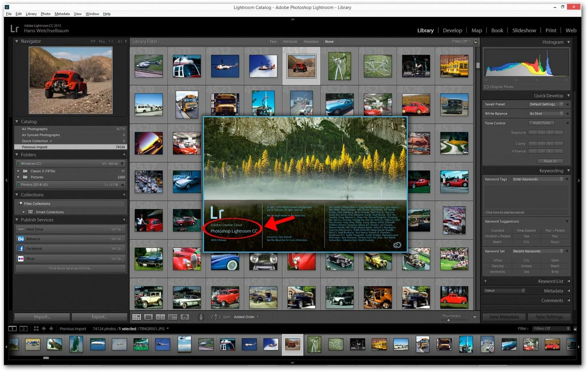The image size is (588, 372).
Task: Go back with the filmstrip left arrow
Action: click(44, 329)
